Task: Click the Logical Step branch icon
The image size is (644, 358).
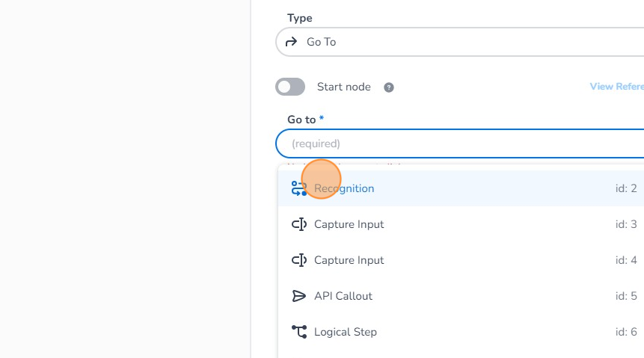Action: pos(299,332)
